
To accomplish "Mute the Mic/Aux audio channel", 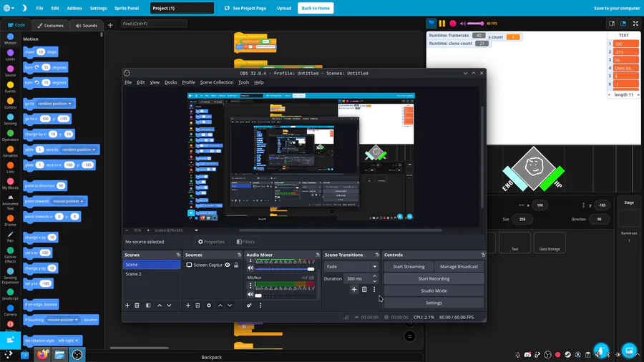I will 250,295.
